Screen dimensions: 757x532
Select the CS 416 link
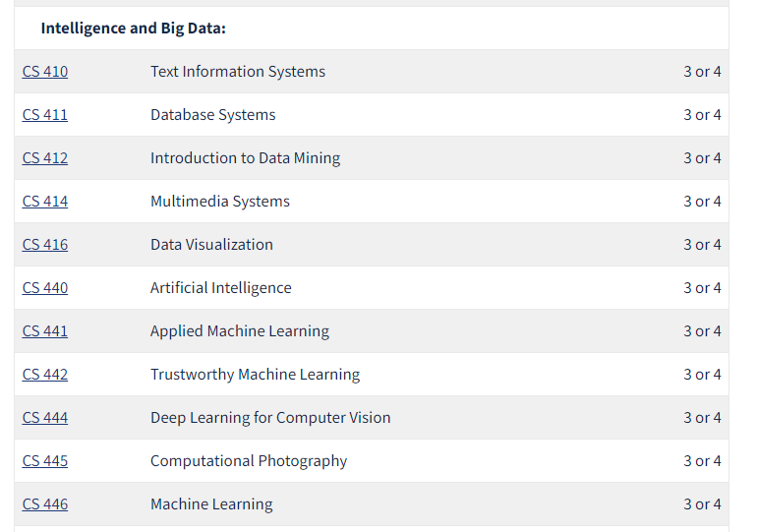point(45,245)
